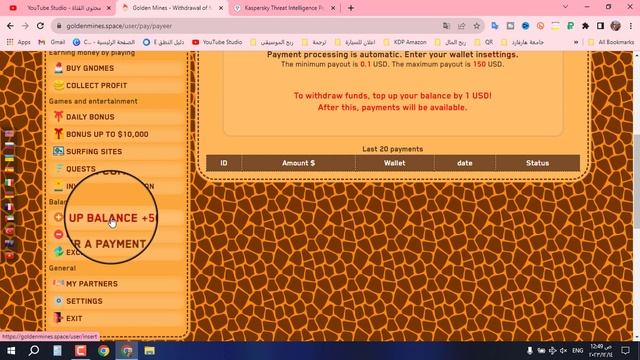Show more bookmarks chevron

[576, 42]
